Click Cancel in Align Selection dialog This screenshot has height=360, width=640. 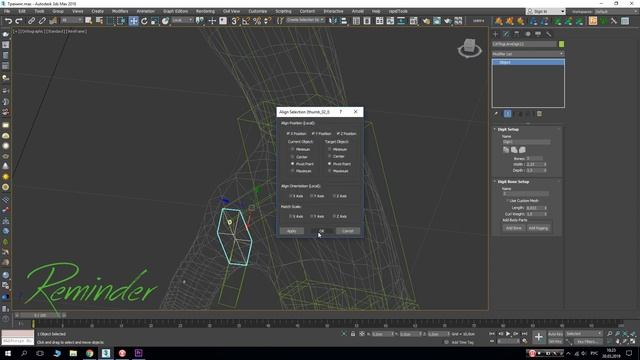(x=348, y=231)
